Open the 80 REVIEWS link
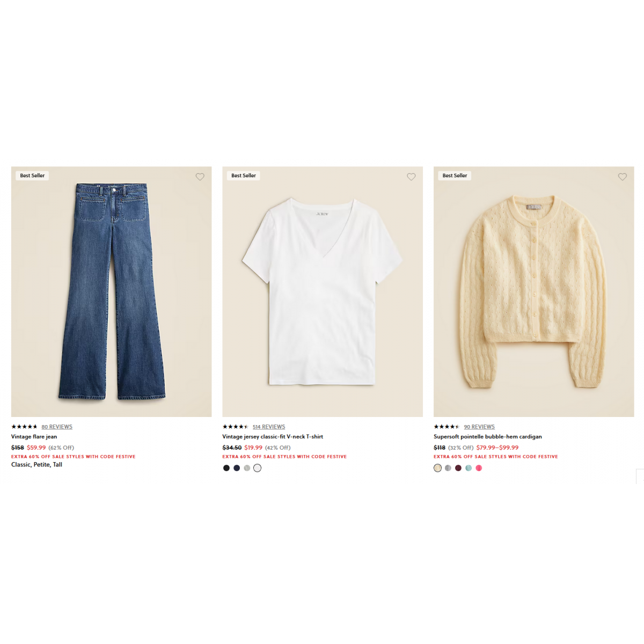 pyautogui.click(x=57, y=427)
